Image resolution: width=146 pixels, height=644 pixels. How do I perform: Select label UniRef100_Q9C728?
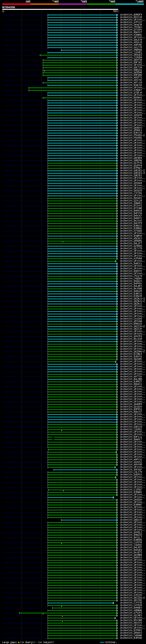click(131, 67)
